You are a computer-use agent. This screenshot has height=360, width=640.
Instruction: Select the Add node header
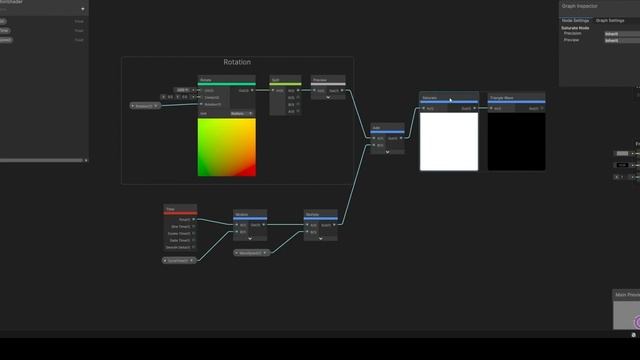click(387, 127)
